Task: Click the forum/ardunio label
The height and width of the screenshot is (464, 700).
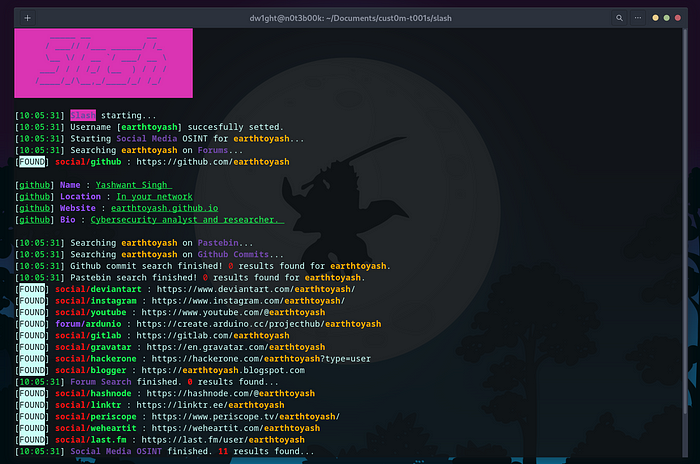Action: [88, 324]
